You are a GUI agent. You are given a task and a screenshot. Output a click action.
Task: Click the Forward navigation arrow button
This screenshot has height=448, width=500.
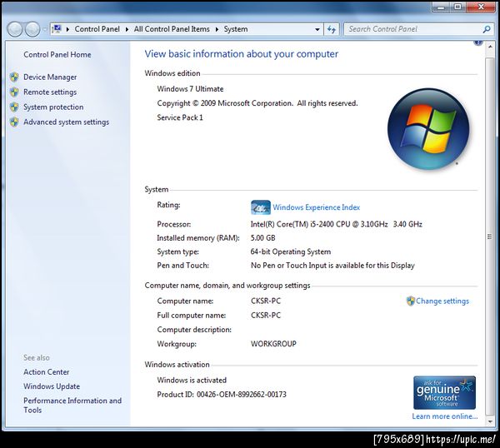[32, 29]
